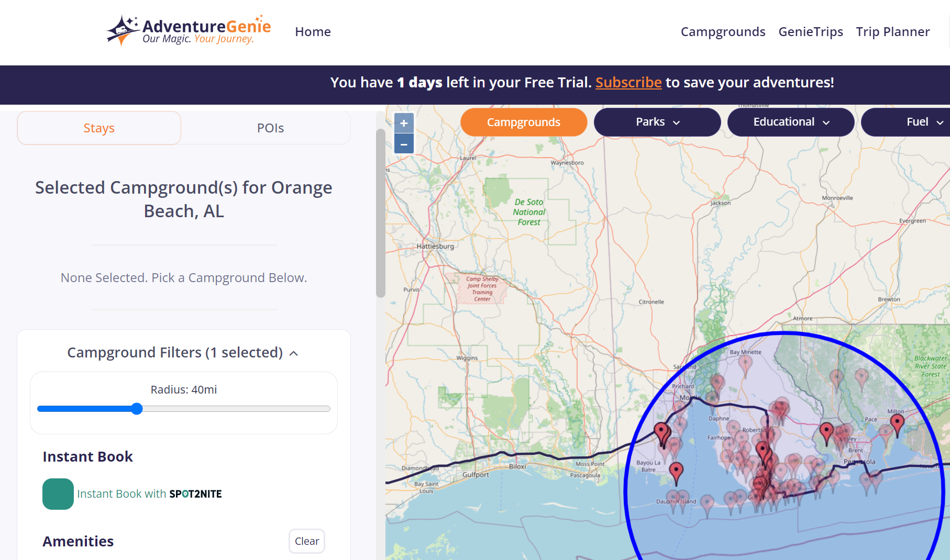Select the Stays tab
950x560 pixels.
pyautogui.click(x=99, y=128)
